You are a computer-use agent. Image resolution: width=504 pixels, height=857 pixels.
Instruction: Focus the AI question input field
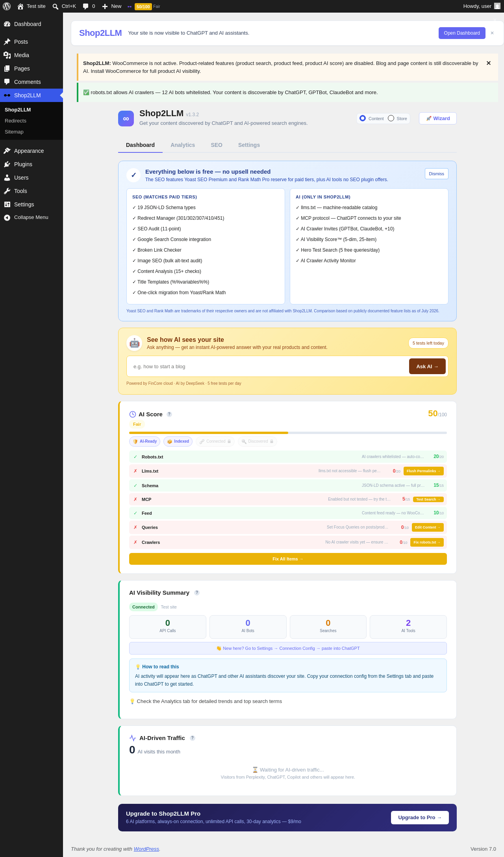268,366
